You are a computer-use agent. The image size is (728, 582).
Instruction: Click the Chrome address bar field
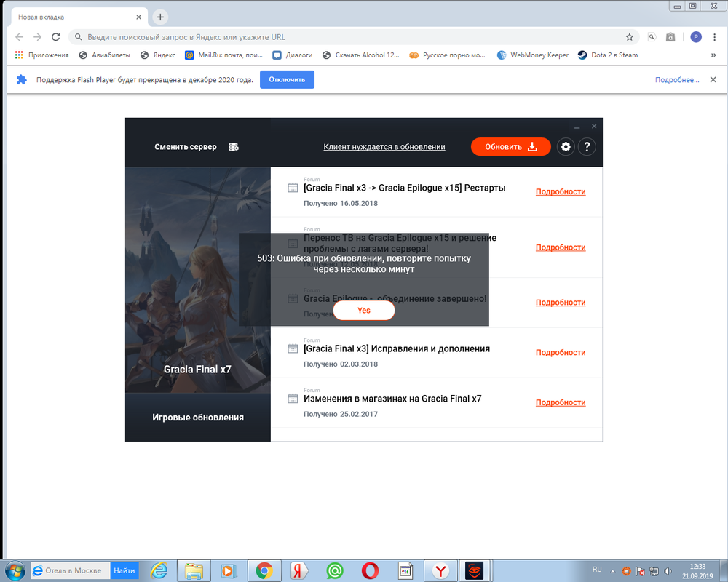(x=349, y=37)
